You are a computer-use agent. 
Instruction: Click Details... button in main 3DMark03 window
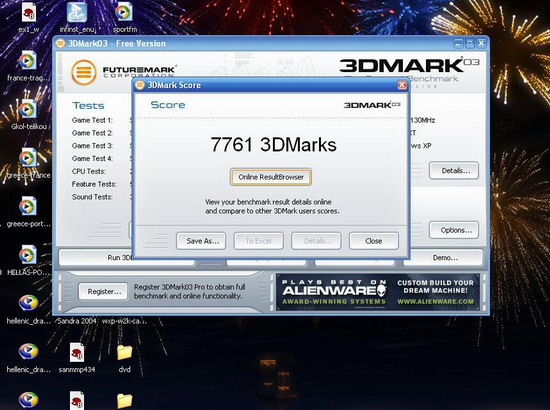454,171
